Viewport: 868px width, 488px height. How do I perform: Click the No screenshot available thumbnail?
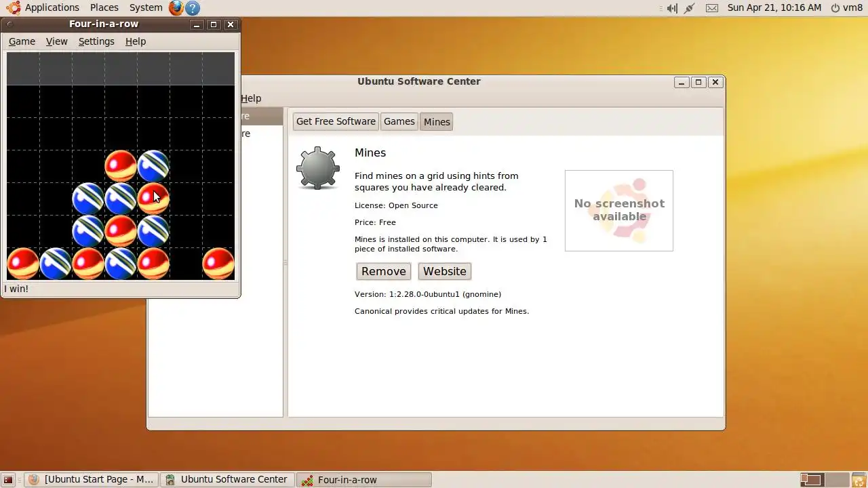[x=619, y=211]
